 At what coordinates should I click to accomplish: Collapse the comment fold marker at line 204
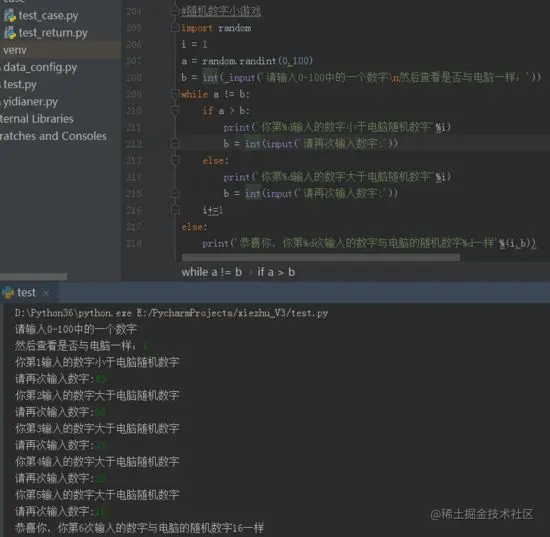[175, 12]
